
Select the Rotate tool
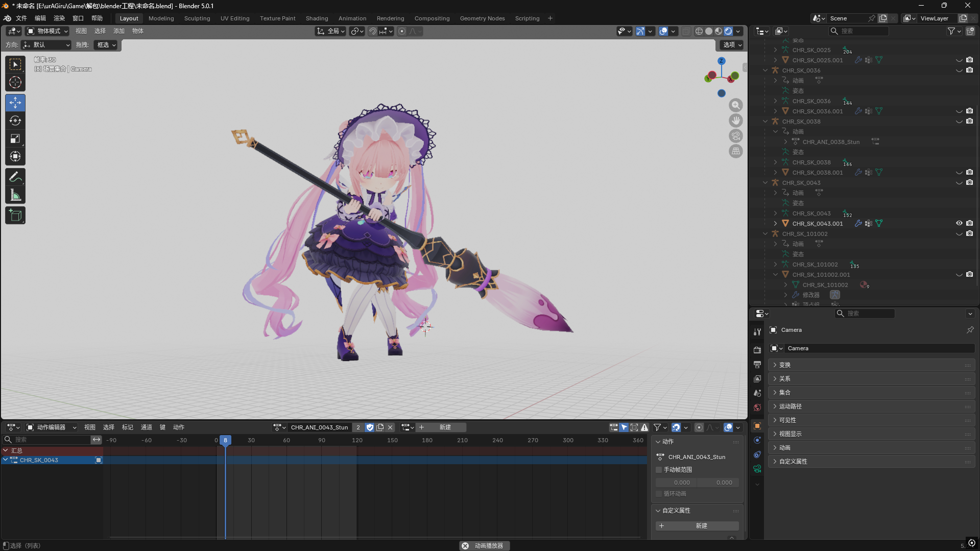tap(15, 121)
